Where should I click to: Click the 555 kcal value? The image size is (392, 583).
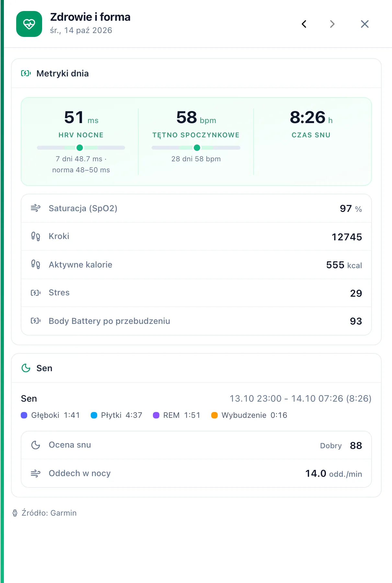344,265
